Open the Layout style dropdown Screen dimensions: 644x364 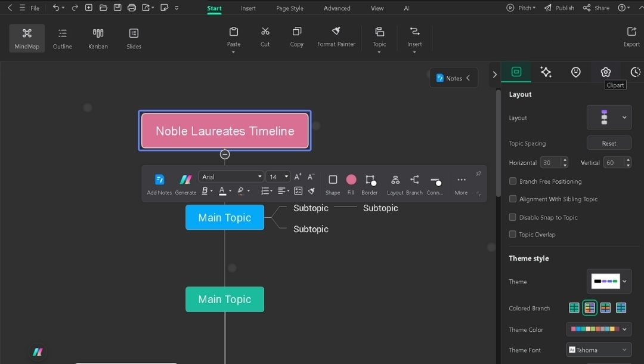pos(609,118)
